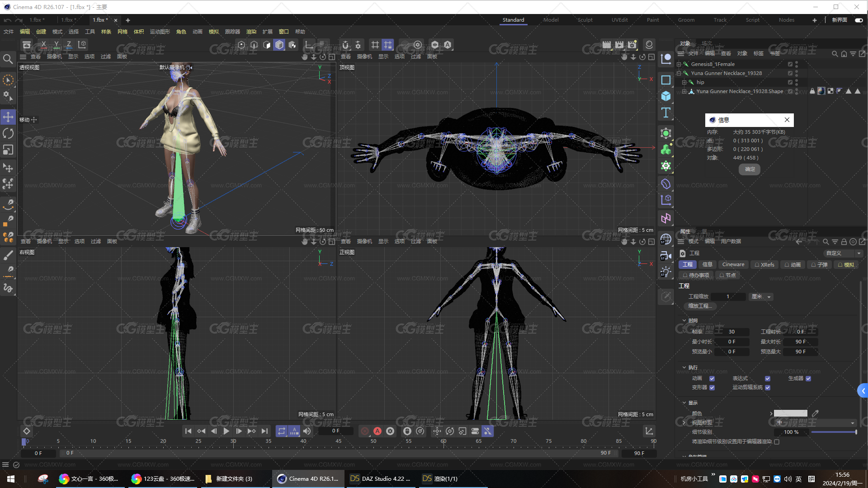The height and width of the screenshot is (488, 868).
Task: Open the 厘米 unit dropdown
Action: coord(761,297)
